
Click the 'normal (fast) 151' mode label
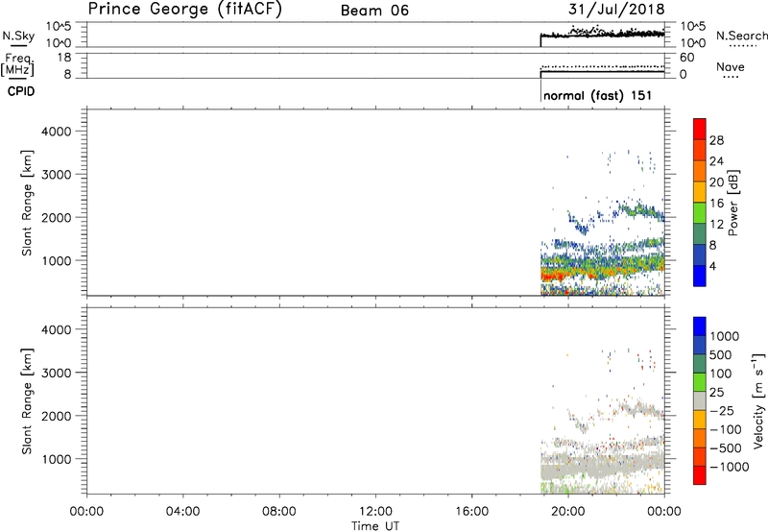(x=597, y=95)
